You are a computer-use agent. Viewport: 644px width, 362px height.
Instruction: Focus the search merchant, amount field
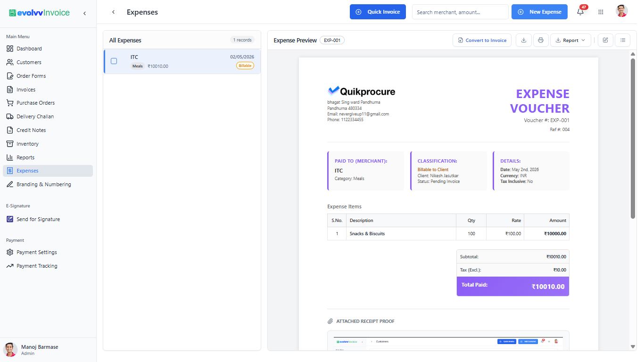pyautogui.click(x=460, y=12)
